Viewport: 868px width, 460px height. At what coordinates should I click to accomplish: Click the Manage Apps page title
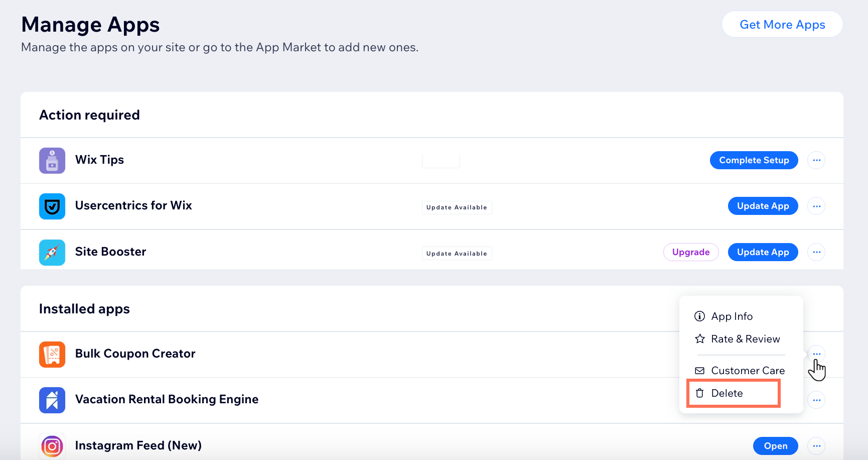tap(90, 25)
